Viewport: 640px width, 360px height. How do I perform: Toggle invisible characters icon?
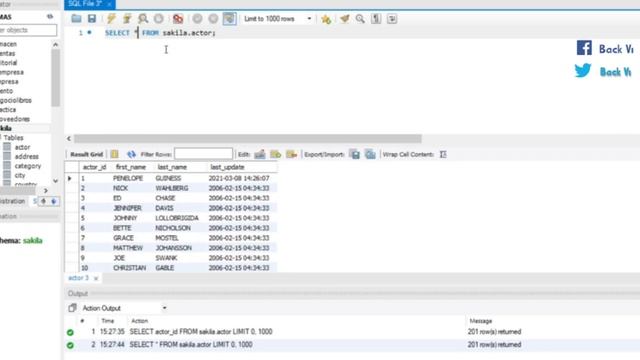376,18
